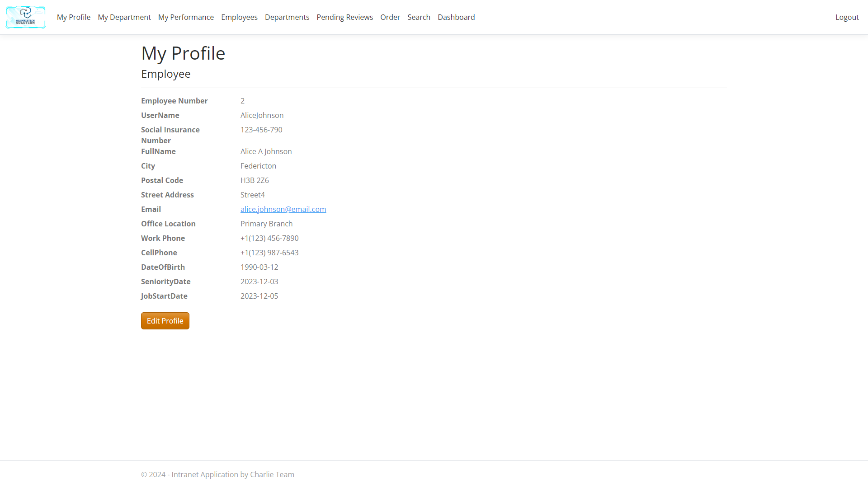Navigate to Employees list

click(x=239, y=17)
